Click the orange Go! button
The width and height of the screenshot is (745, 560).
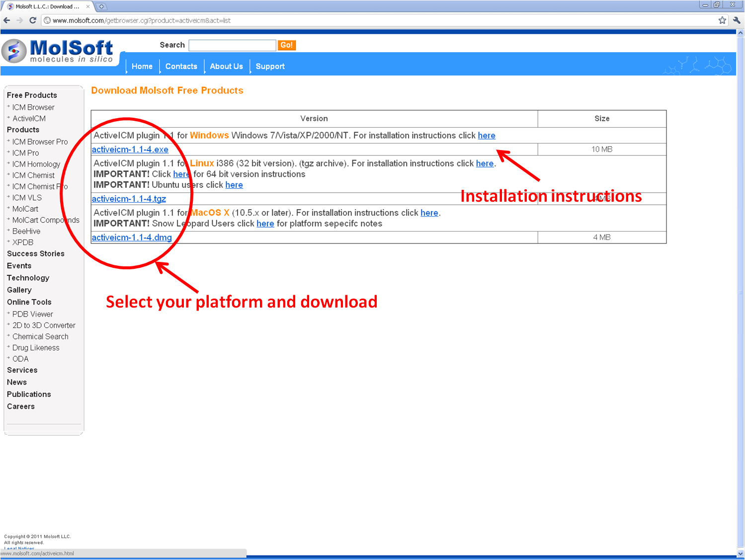coord(286,45)
